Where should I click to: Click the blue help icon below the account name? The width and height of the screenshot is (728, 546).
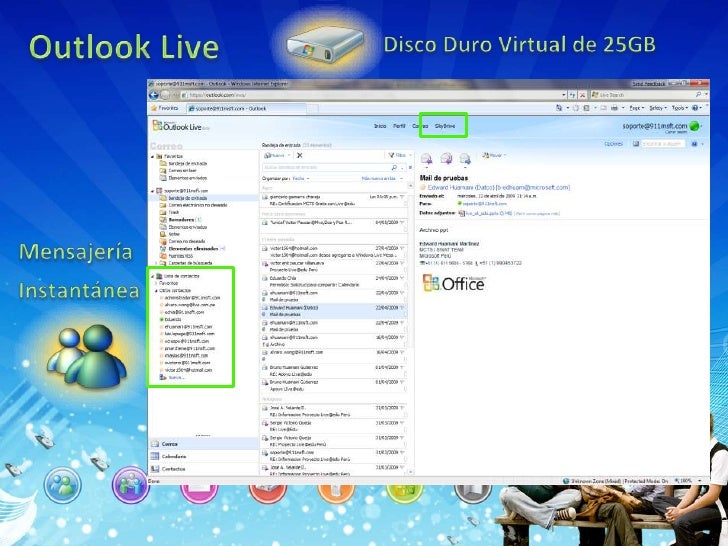695,144
